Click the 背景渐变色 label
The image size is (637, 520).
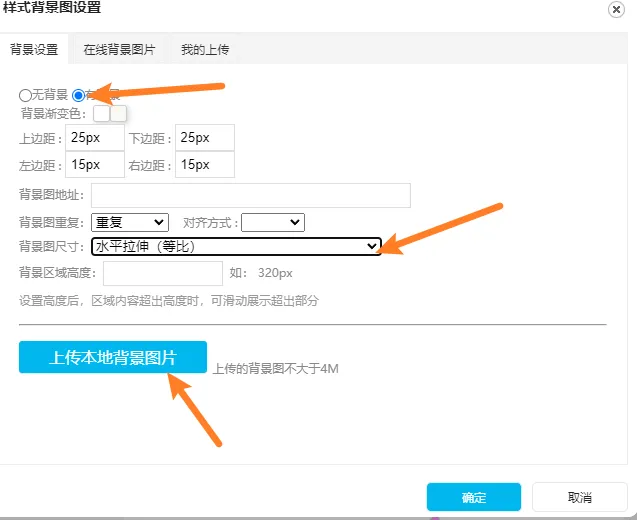tap(53, 113)
